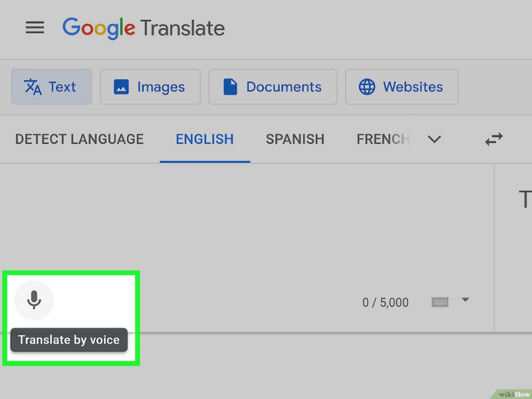Switch to Images translation mode
532x399 pixels.
pos(150,87)
